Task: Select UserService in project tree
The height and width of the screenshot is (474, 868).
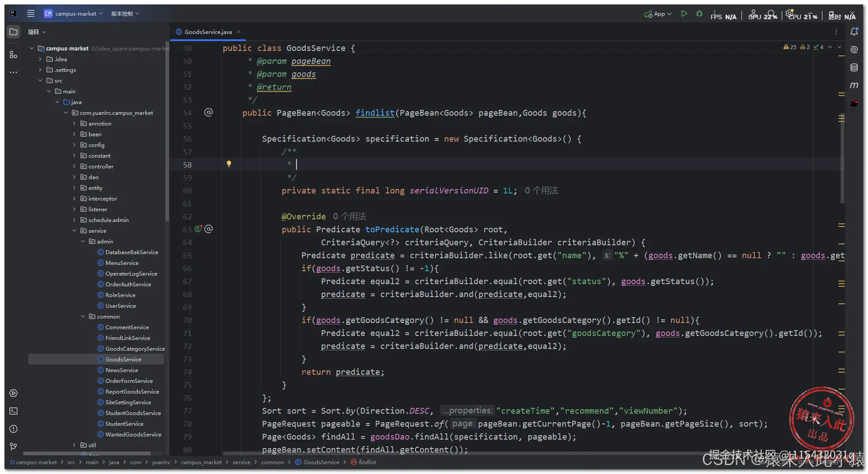Action: [x=121, y=306]
